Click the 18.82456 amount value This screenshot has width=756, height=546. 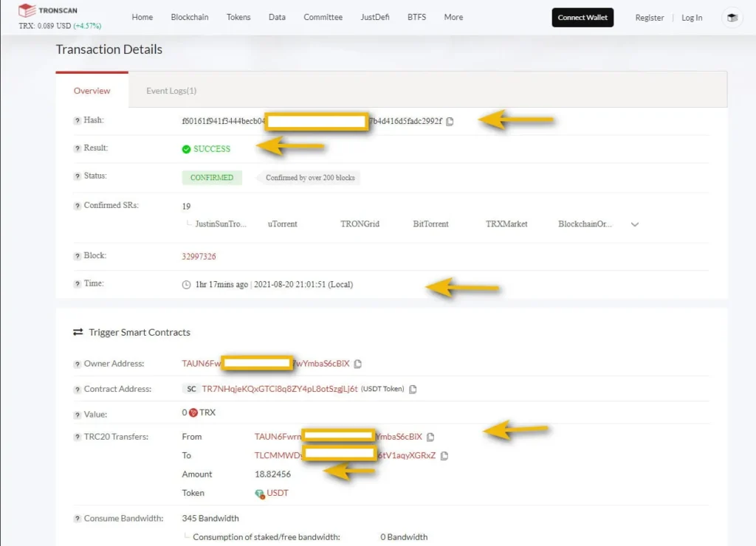[x=273, y=474]
